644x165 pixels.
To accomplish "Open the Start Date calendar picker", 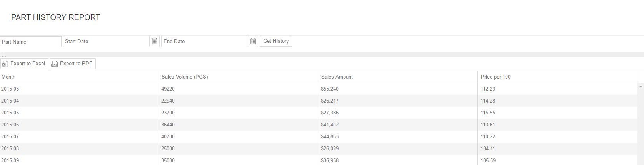I will click(x=155, y=41).
